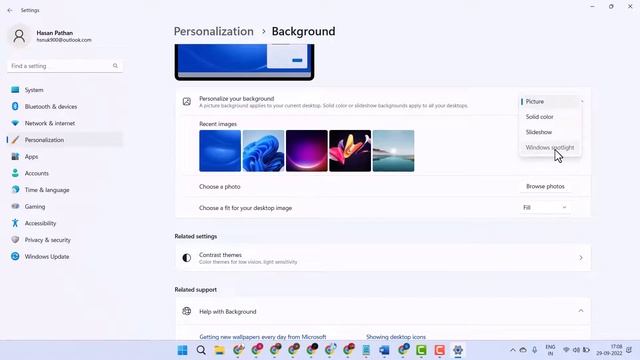Go back using the Settings back arrow
This screenshot has height=360, width=640.
pos(10,10)
